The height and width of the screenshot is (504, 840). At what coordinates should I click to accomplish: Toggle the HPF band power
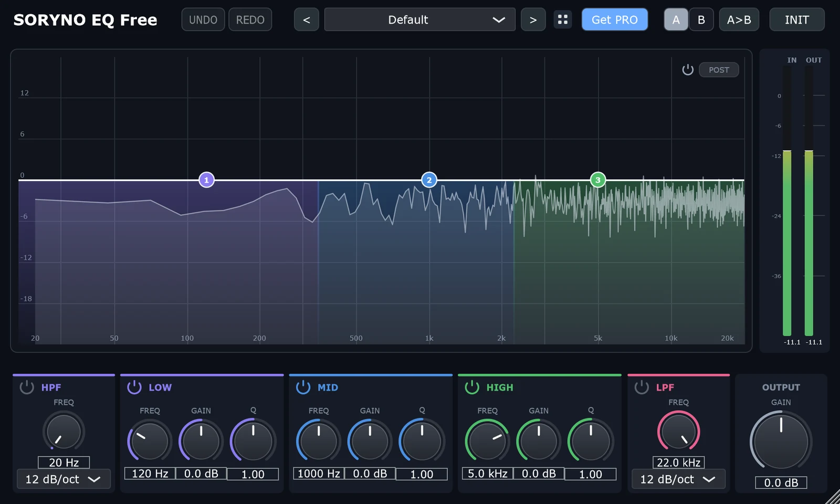tap(27, 387)
